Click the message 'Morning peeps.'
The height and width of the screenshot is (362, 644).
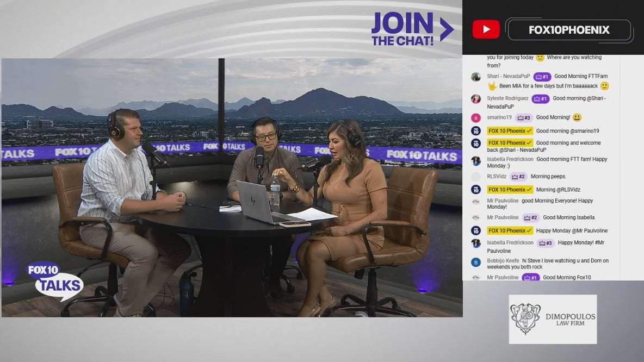pyautogui.click(x=548, y=177)
